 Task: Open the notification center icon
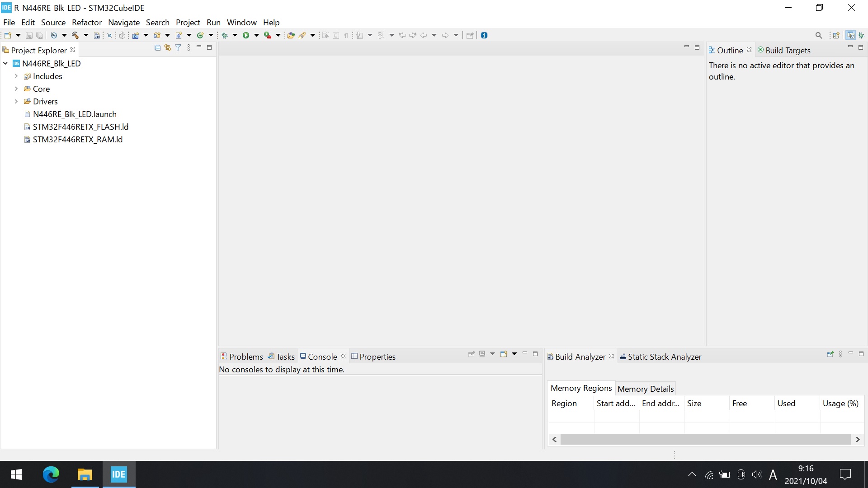(x=845, y=474)
